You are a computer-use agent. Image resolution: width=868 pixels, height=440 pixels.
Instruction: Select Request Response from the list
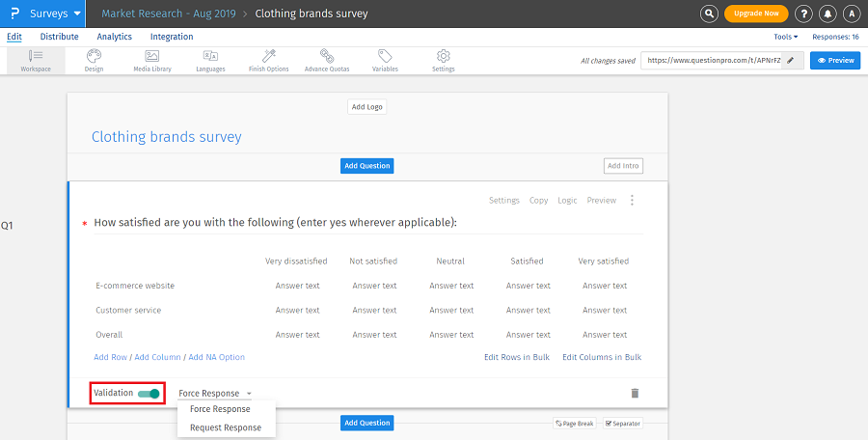tap(226, 427)
